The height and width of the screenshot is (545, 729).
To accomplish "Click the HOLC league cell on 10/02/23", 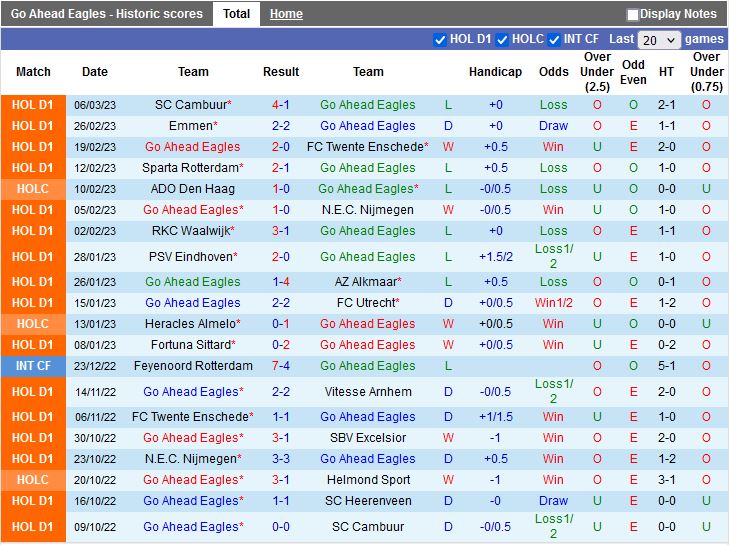I will click(x=33, y=189).
